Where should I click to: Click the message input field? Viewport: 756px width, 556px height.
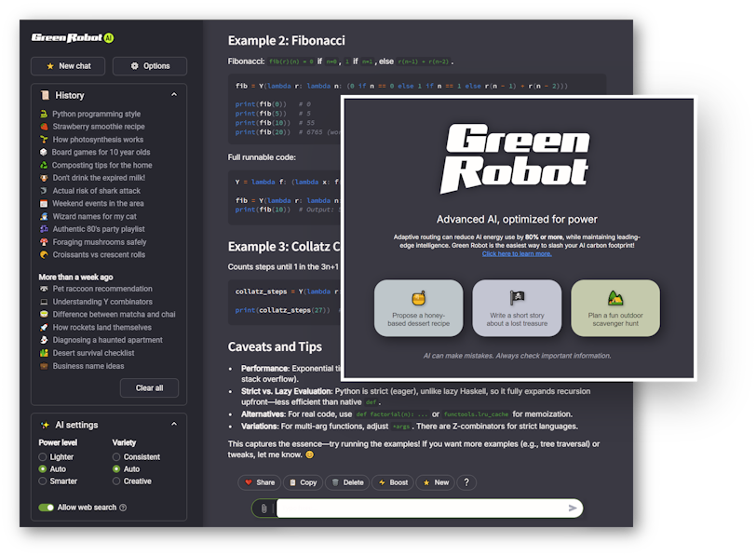(420, 509)
